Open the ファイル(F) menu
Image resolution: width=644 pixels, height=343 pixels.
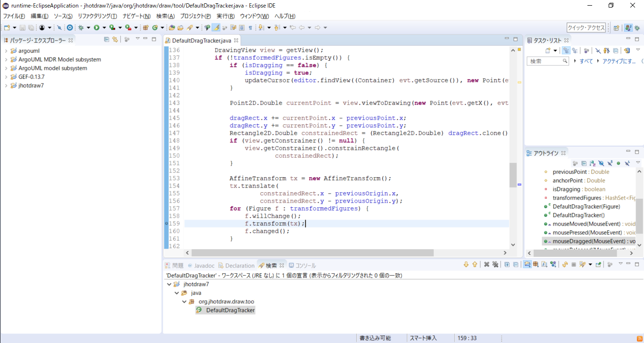pyautogui.click(x=14, y=16)
